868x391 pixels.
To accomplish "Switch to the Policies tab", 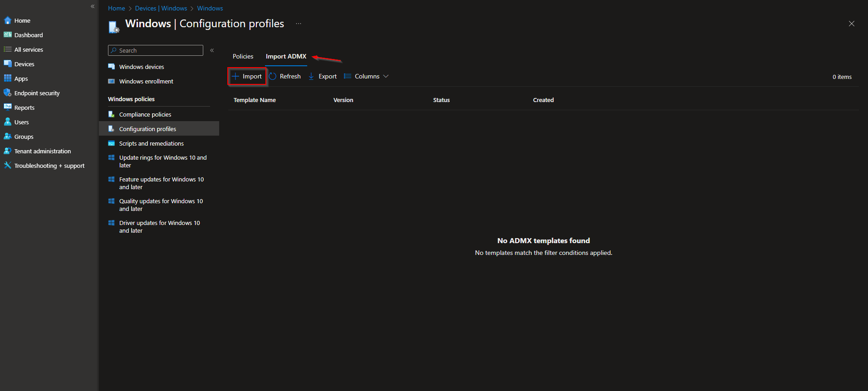I will point(243,56).
